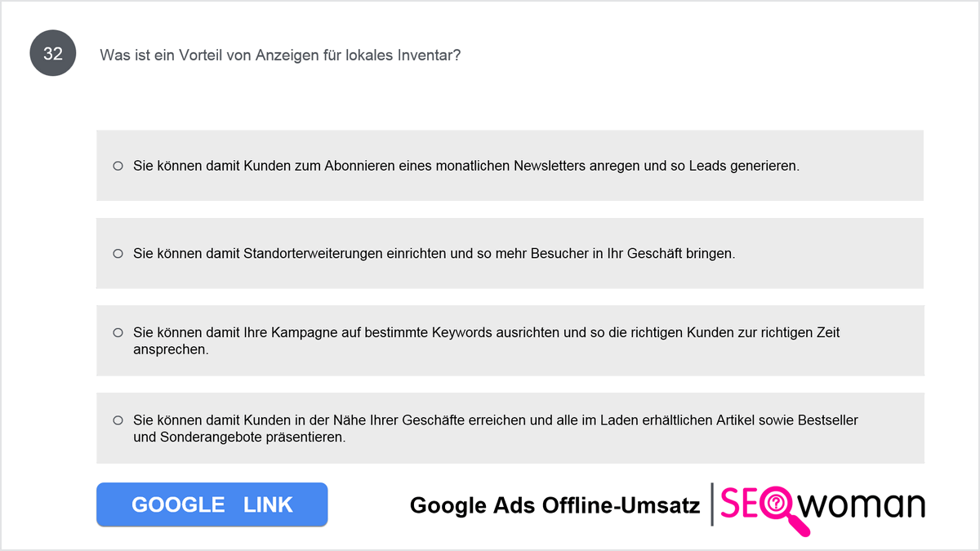Viewport: 980px width, 551px height.
Task: Click the question number 32 badge
Action: (53, 54)
